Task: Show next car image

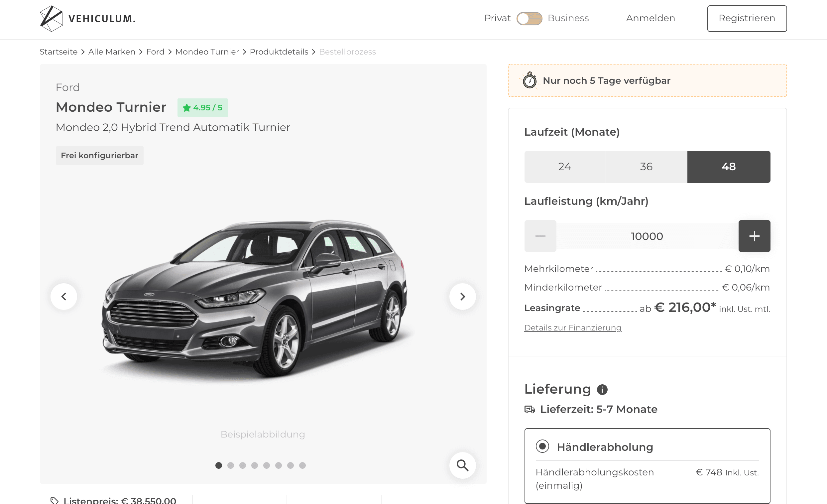Action: pos(462,297)
